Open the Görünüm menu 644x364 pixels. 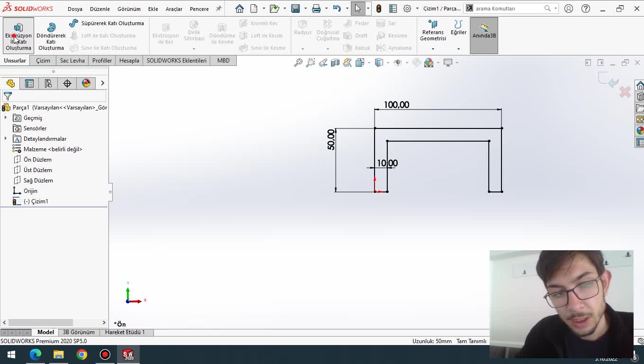pos(129,9)
